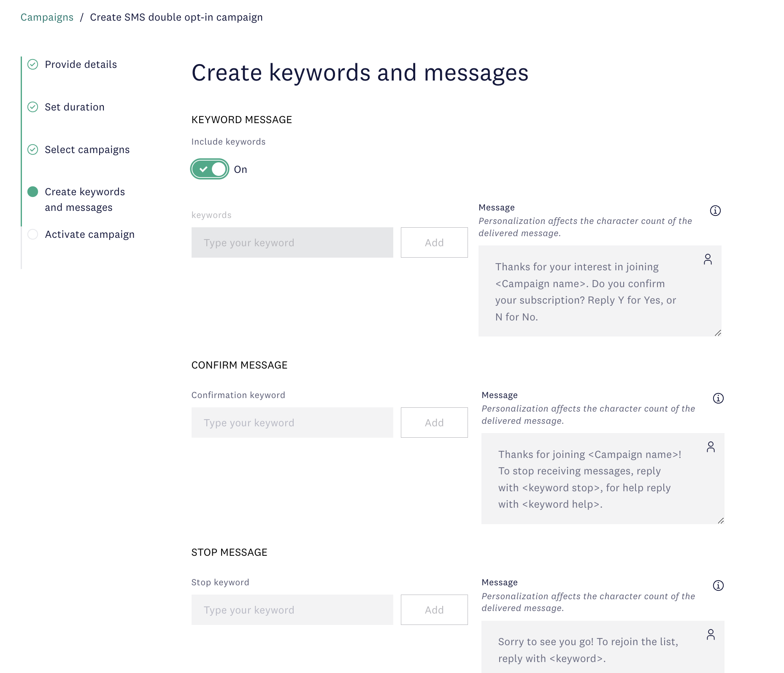Click checkmark icon next to Provide details
The image size is (784, 673).
[33, 65]
